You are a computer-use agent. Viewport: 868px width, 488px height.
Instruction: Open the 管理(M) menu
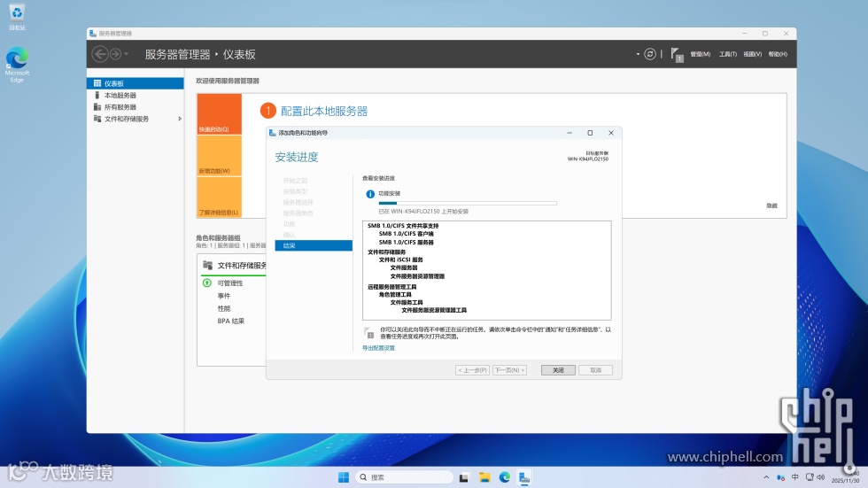click(701, 54)
